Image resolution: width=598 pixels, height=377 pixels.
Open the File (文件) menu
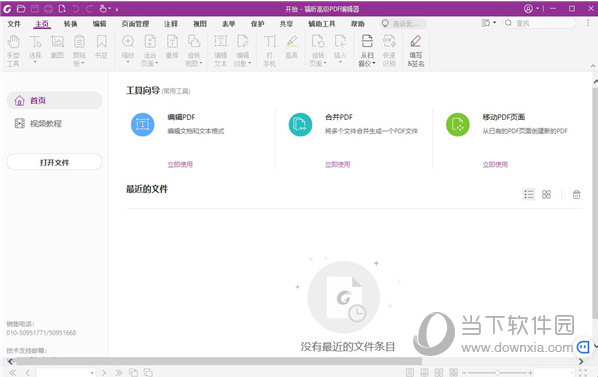click(x=14, y=24)
